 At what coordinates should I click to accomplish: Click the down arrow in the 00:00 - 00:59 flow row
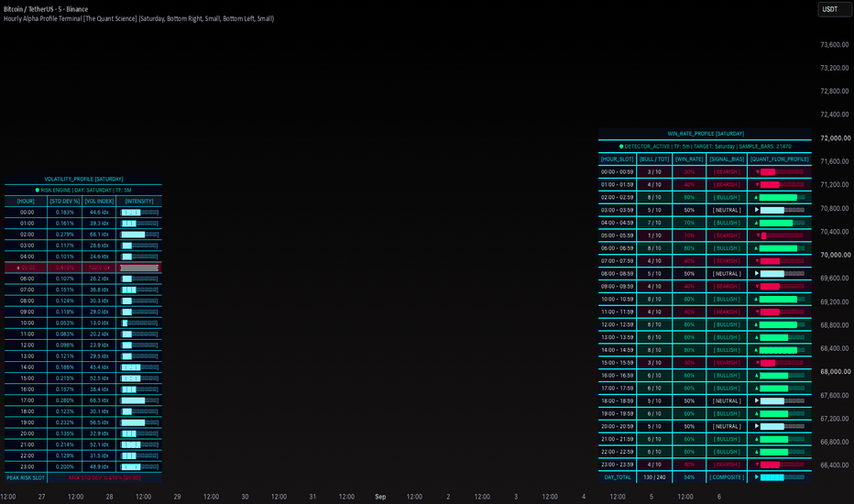[757, 172]
